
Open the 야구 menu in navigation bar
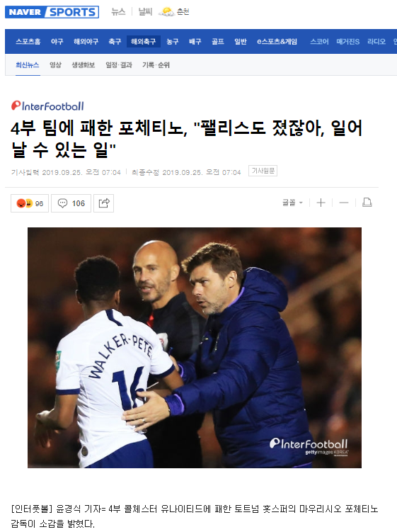[x=57, y=41]
